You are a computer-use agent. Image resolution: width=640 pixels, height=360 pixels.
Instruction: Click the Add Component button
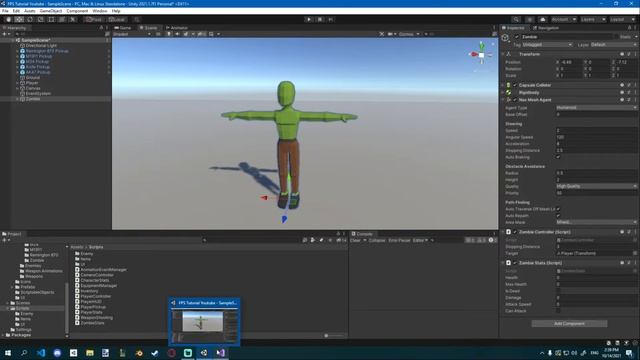click(569, 324)
